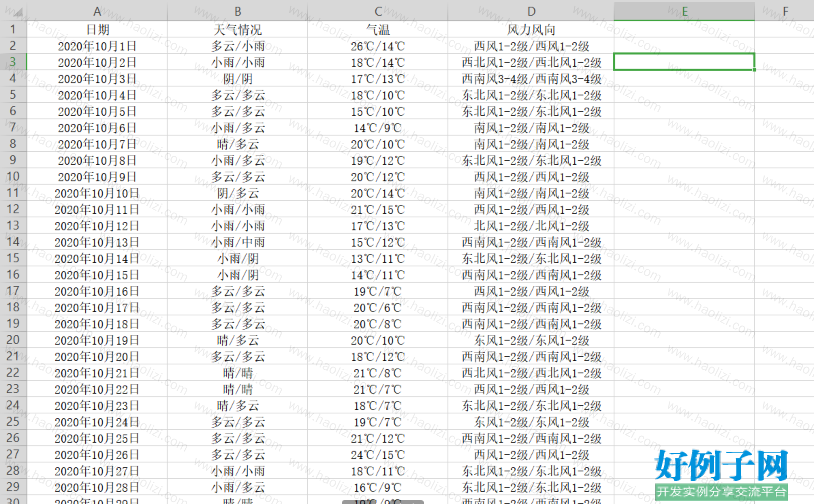
Task: Select cell 2020年10月19日
Action: (97, 340)
